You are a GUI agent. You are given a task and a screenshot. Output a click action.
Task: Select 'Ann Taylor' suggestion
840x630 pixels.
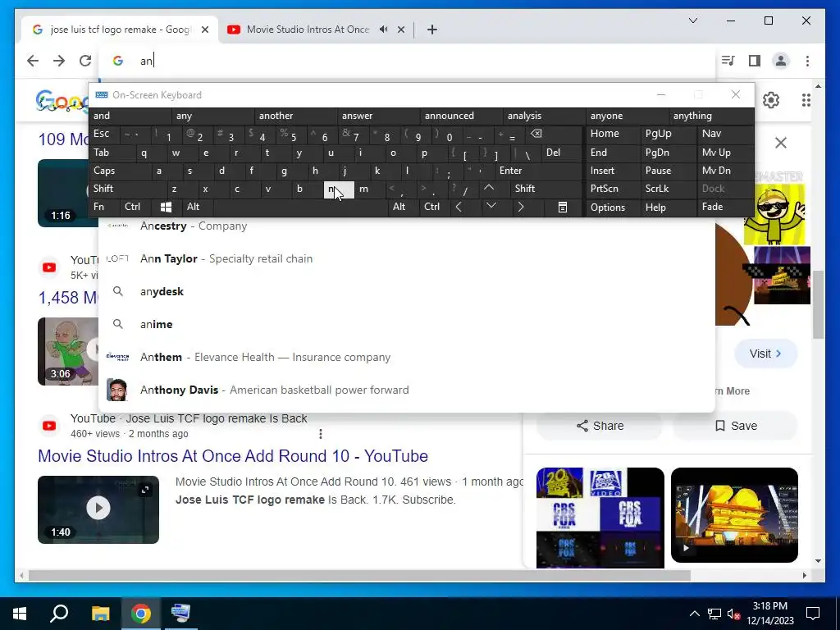407,258
